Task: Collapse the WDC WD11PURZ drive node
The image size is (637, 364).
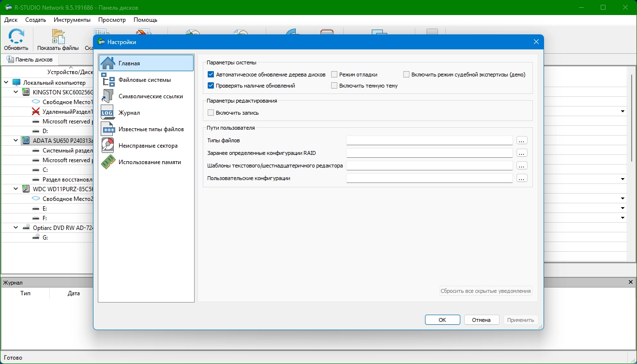Action: 16,189
